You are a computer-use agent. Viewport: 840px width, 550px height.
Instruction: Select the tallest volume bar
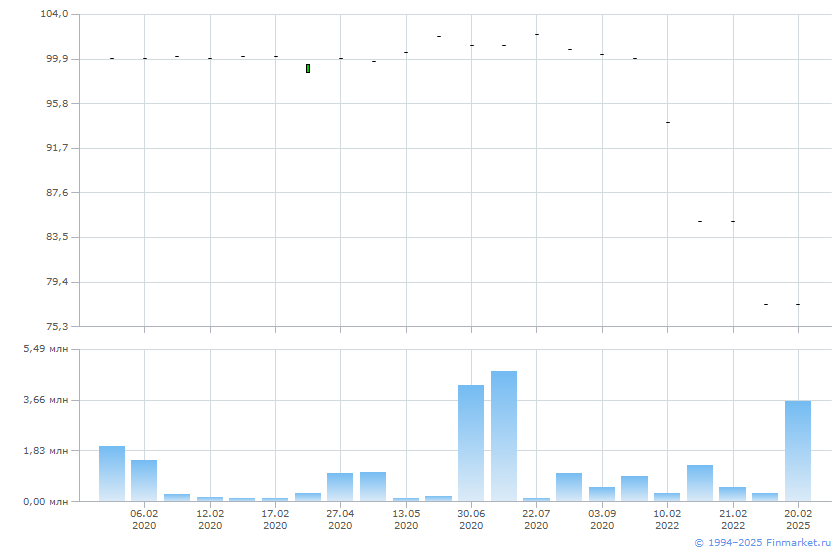click(x=504, y=436)
